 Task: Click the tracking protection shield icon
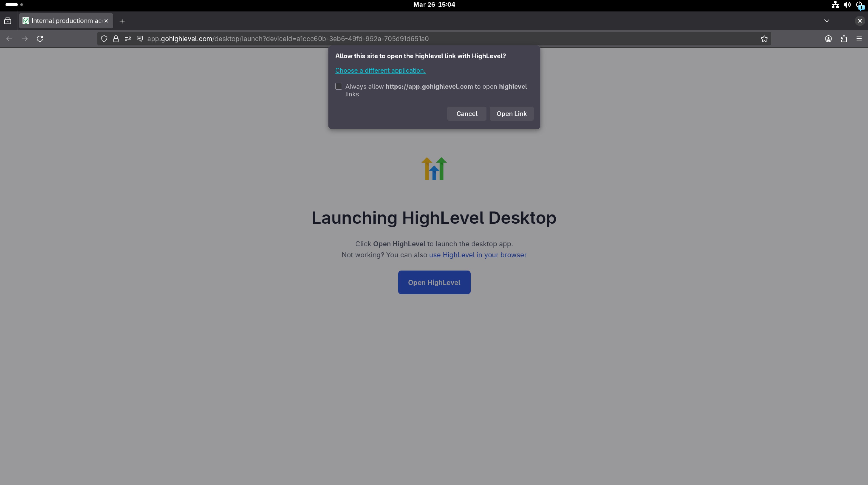[104, 39]
